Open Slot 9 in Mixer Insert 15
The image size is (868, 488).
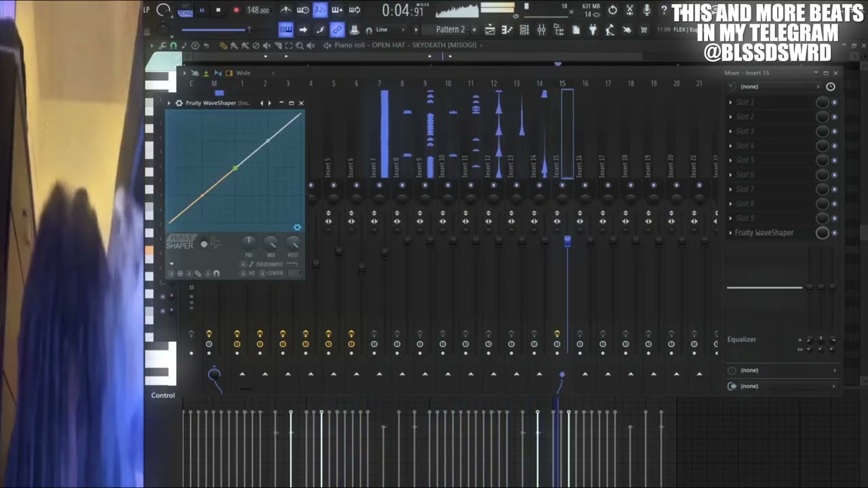point(745,218)
